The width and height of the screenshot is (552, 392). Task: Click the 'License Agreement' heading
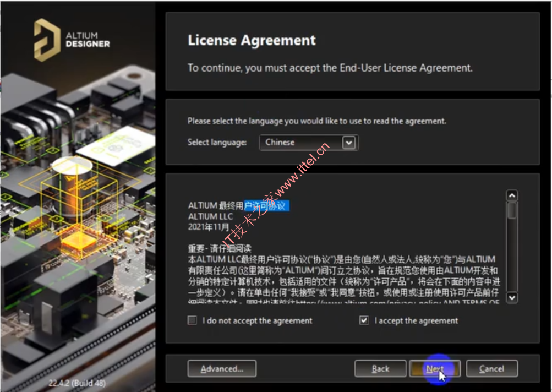[x=252, y=40]
